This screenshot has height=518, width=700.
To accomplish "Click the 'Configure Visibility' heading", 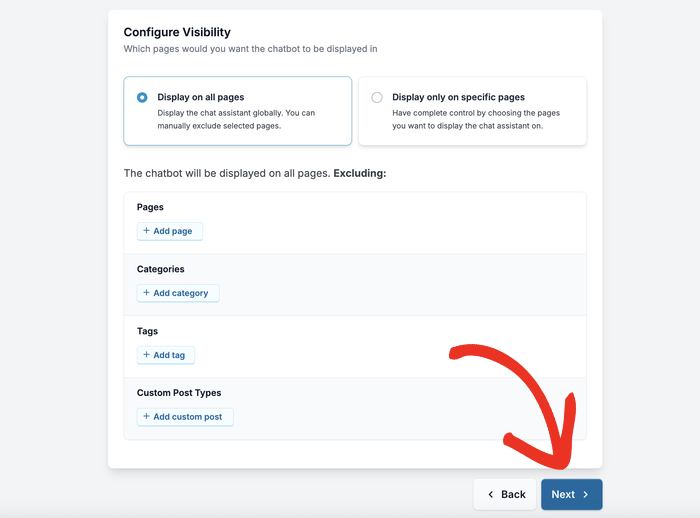I will (177, 32).
